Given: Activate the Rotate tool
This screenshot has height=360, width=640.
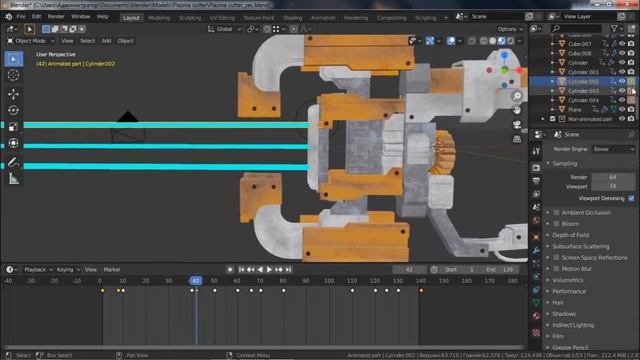Looking at the screenshot, I should click(x=13, y=111).
